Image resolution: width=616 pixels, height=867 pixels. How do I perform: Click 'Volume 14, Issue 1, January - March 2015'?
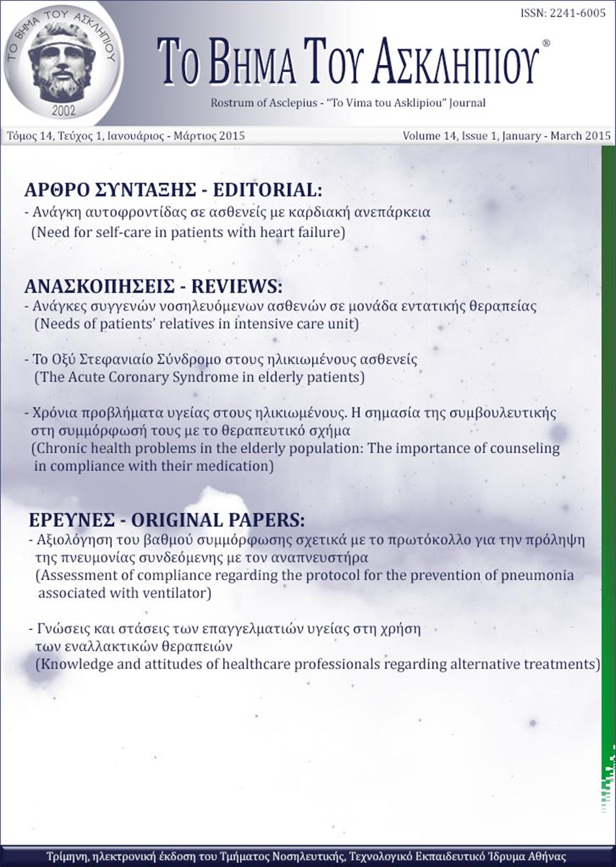pyautogui.click(x=507, y=136)
